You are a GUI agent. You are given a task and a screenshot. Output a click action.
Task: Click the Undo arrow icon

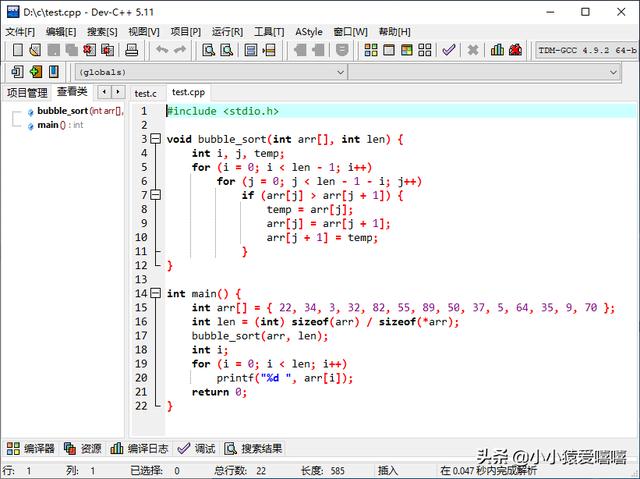point(162,50)
